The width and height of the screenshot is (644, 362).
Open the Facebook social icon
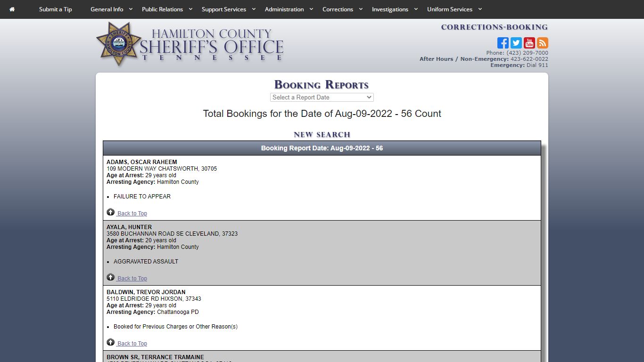click(x=503, y=43)
